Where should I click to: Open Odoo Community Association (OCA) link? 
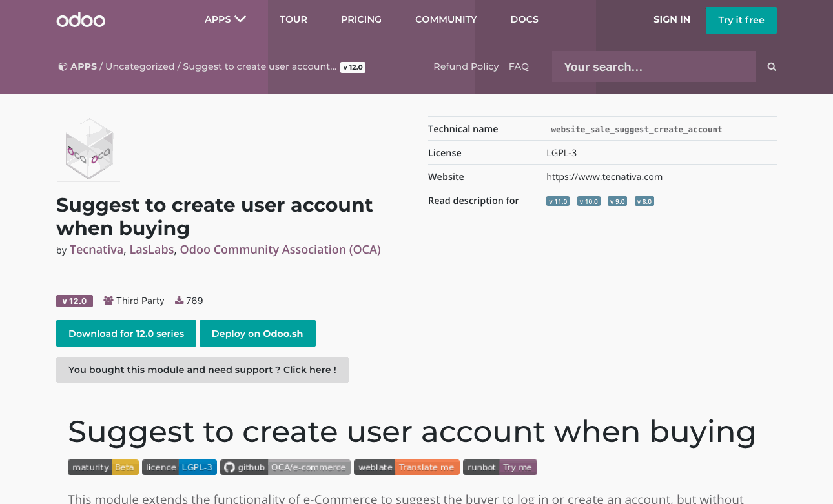pos(280,250)
